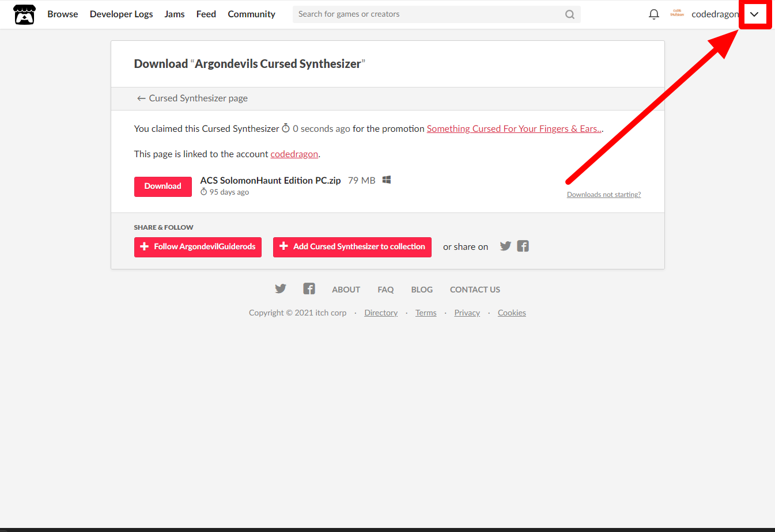The width and height of the screenshot is (775, 532).
Task: Click the Download Argondevils Cursed Synthesizer heading
Action: 249,64
